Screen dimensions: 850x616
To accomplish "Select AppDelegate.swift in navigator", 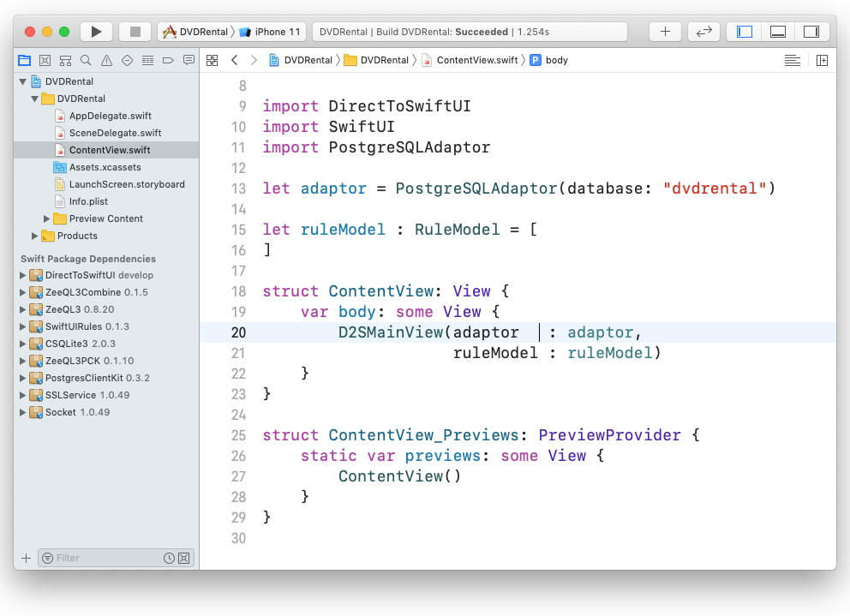I will [106, 116].
